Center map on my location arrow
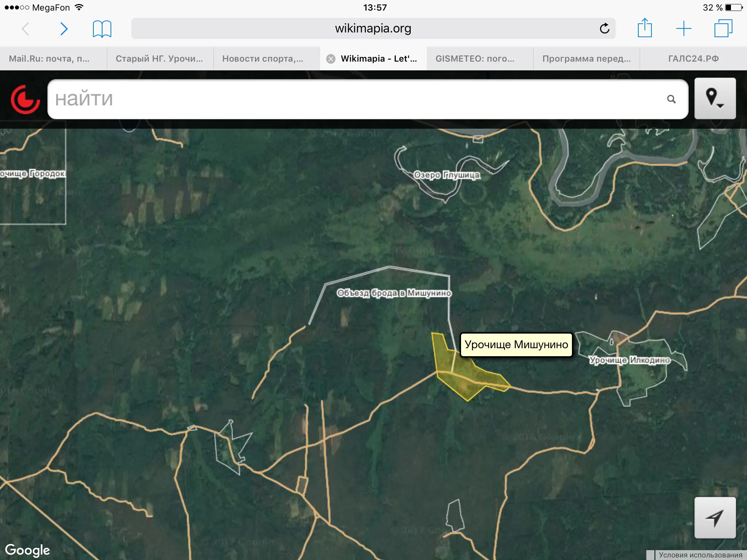The image size is (747, 560). [715, 517]
